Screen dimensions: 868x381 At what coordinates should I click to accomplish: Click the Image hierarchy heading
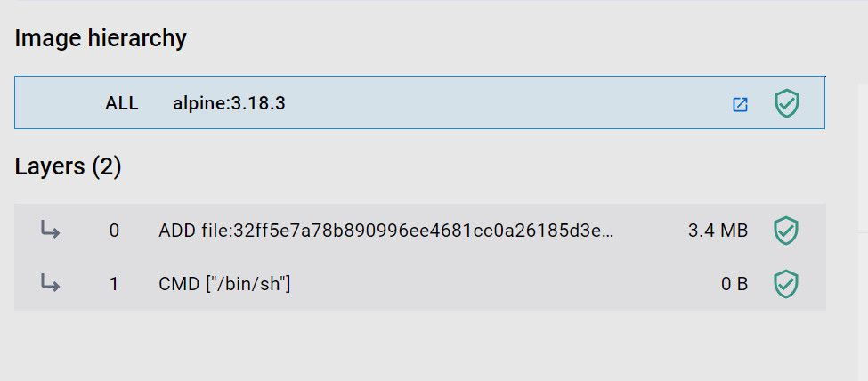101,38
